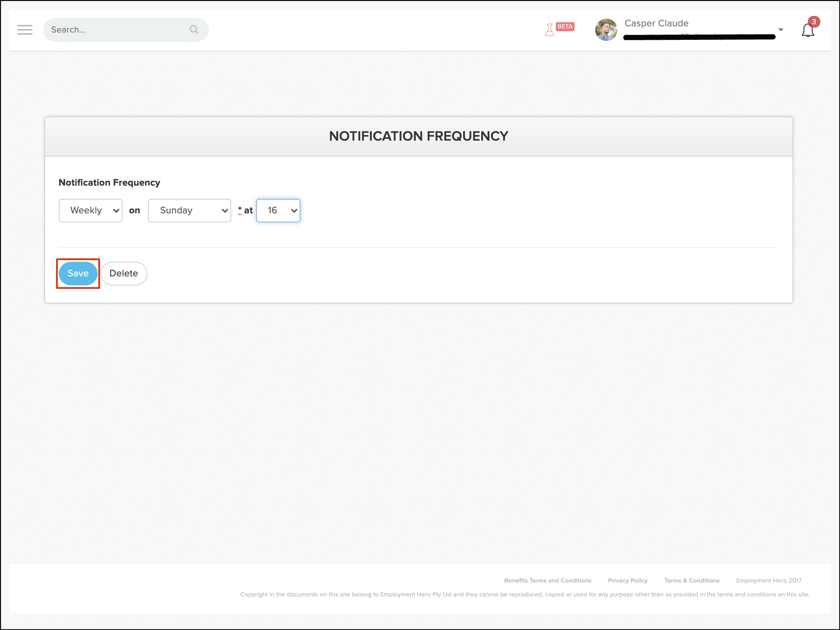Open the Terms & Conditions link
This screenshot has width=840, height=630.
click(692, 580)
